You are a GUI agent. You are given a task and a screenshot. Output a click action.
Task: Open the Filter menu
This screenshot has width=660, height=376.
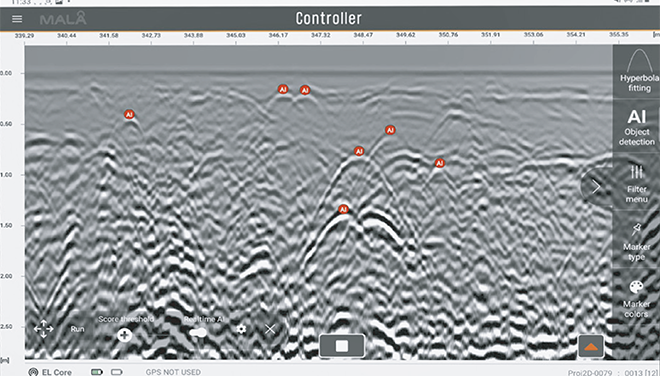point(636,183)
